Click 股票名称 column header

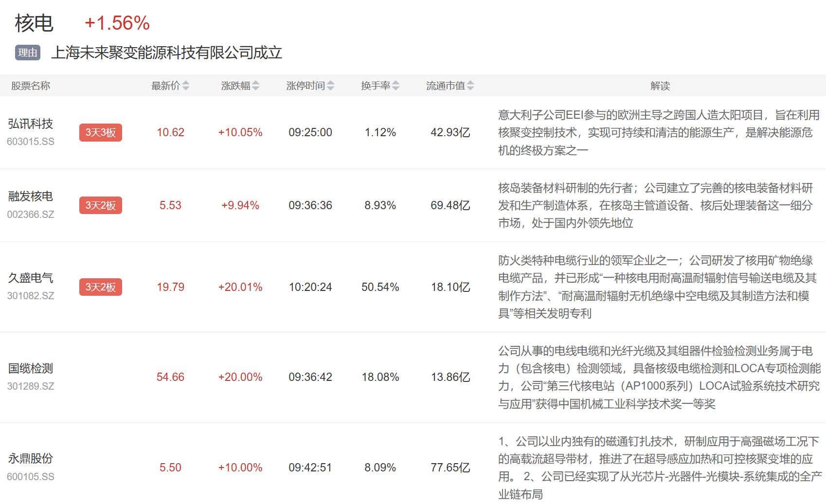(31, 86)
